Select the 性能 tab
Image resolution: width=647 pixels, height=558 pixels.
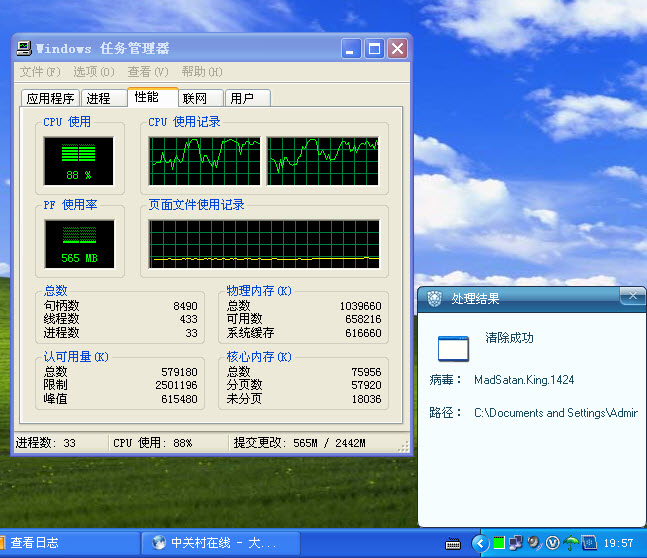(153, 97)
